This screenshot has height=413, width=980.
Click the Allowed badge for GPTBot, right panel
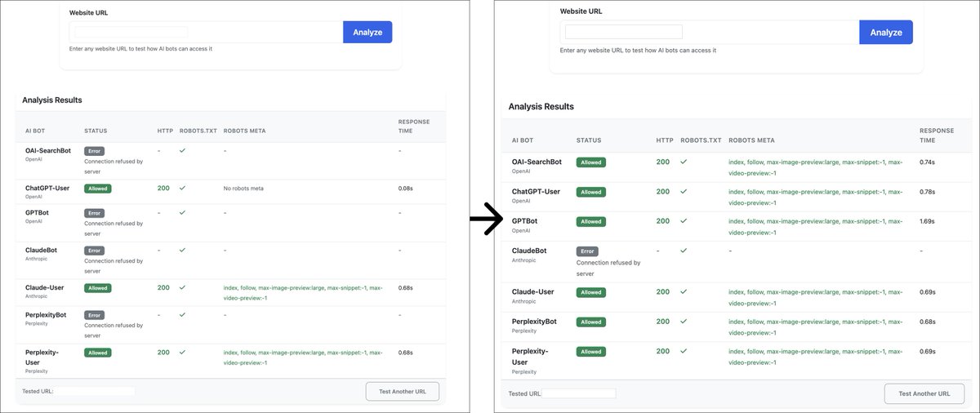coord(590,221)
